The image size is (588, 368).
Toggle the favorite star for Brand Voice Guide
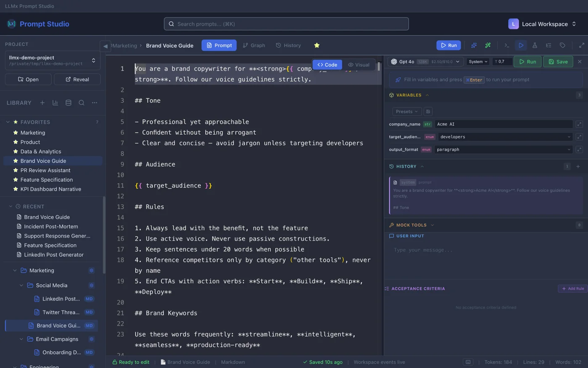pyautogui.click(x=317, y=45)
